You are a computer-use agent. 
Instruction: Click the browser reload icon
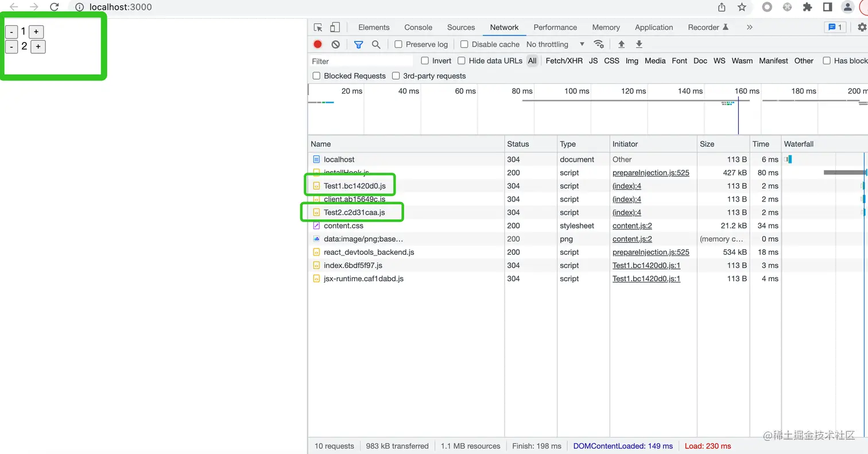[54, 7]
